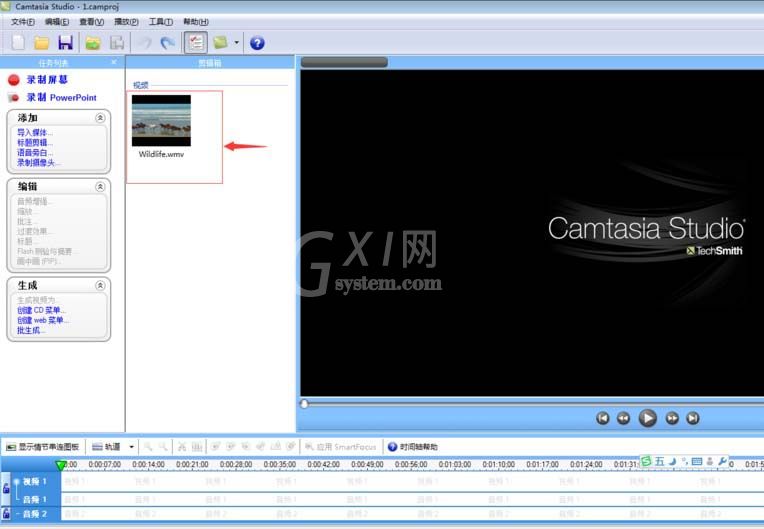Image resolution: width=764 pixels, height=529 pixels.
Task: Open Help with the blue question mark icon
Action: pos(257,43)
